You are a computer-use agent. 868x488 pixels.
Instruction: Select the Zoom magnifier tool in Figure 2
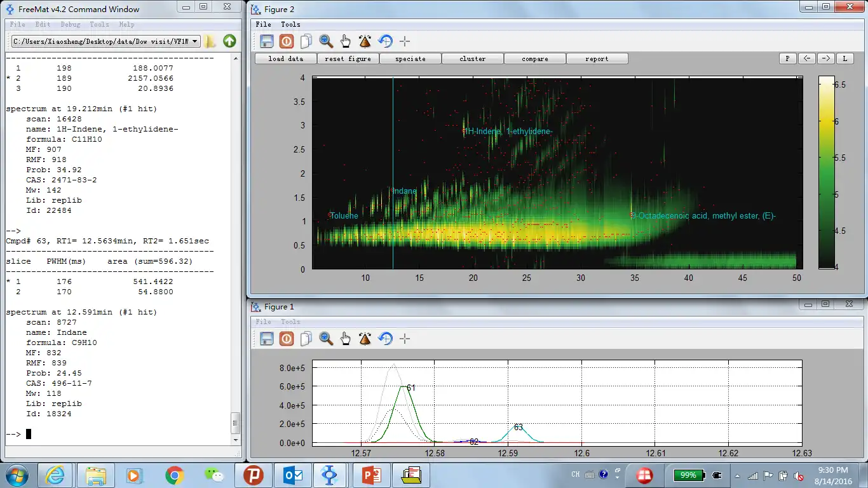tap(326, 41)
